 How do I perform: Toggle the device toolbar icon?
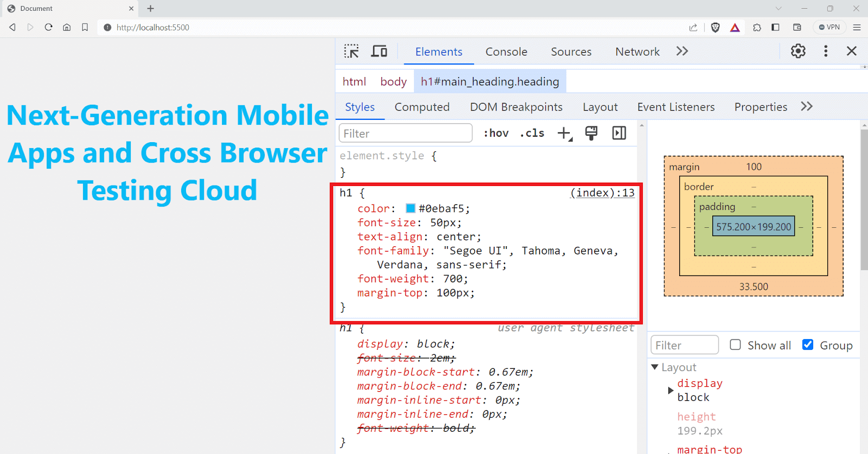click(x=379, y=52)
